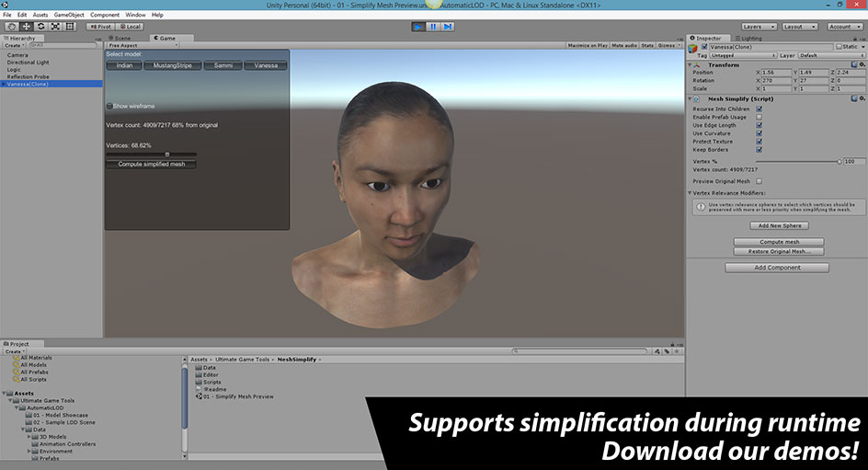The height and width of the screenshot is (470, 868).
Task: Click the Pause button
Action: pos(433,27)
